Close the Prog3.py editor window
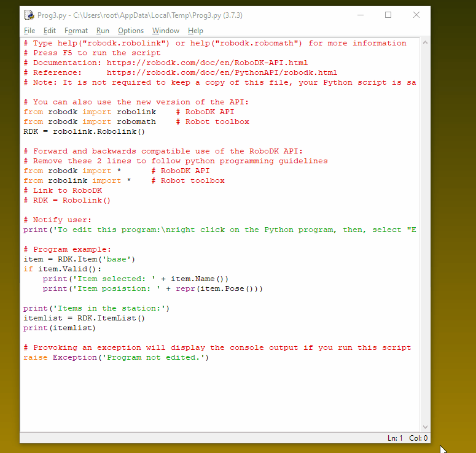Viewport: 476px width, 453px height. point(416,15)
